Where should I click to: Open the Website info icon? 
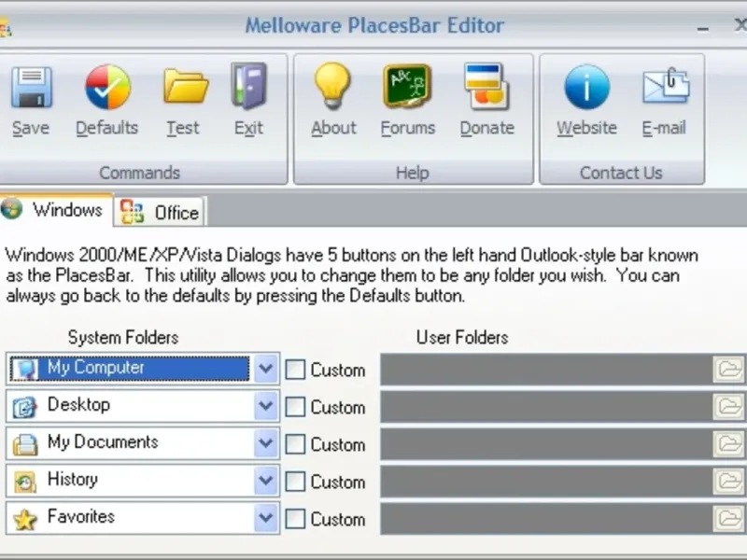[x=587, y=87]
